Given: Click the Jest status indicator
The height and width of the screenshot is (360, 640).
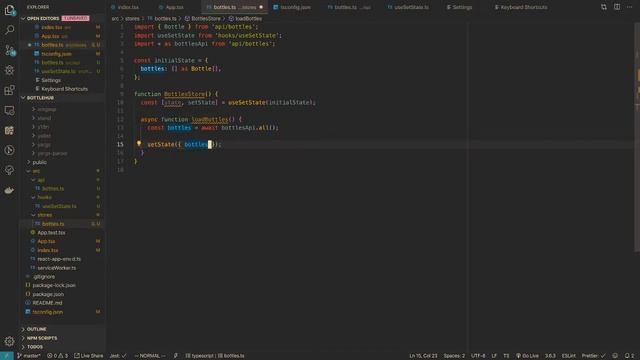Looking at the screenshot, I should tap(118, 356).
